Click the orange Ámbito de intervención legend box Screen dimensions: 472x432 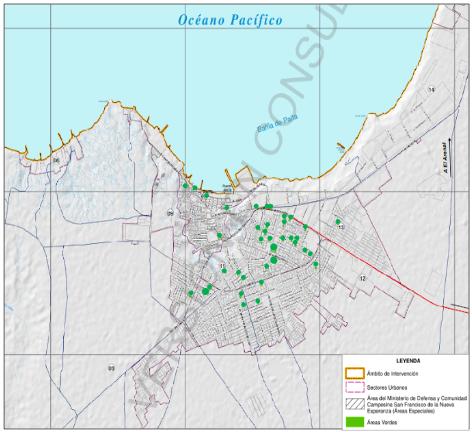(x=355, y=374)
